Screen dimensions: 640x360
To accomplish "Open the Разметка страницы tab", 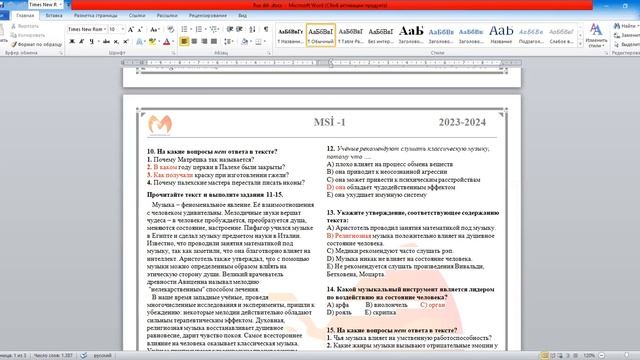I will [x=96, y=16].
